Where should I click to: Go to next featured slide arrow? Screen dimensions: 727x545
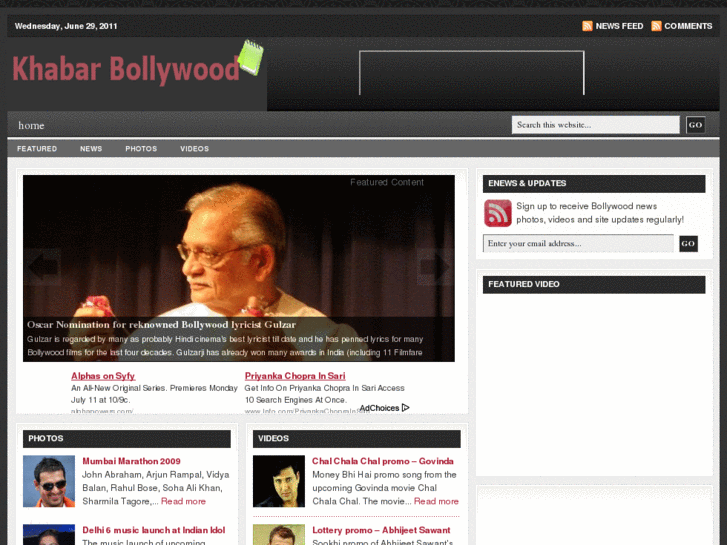(x=435, y=267)
